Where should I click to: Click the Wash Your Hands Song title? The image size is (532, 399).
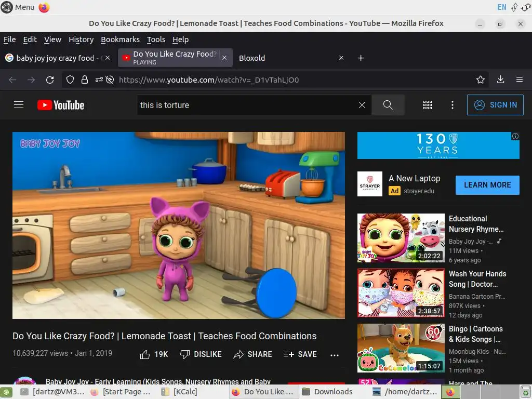477,279
